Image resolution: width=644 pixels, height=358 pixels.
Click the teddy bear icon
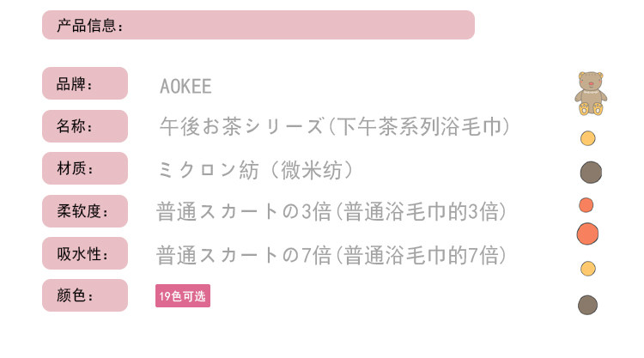(590, 93)
